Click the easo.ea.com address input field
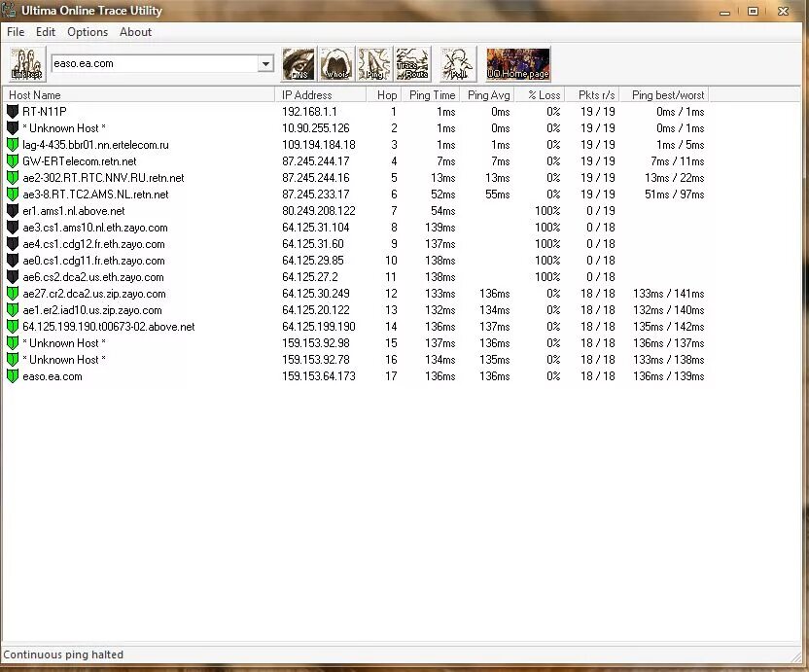This screenshot has height=672, width=809. (x=155, y=64)
